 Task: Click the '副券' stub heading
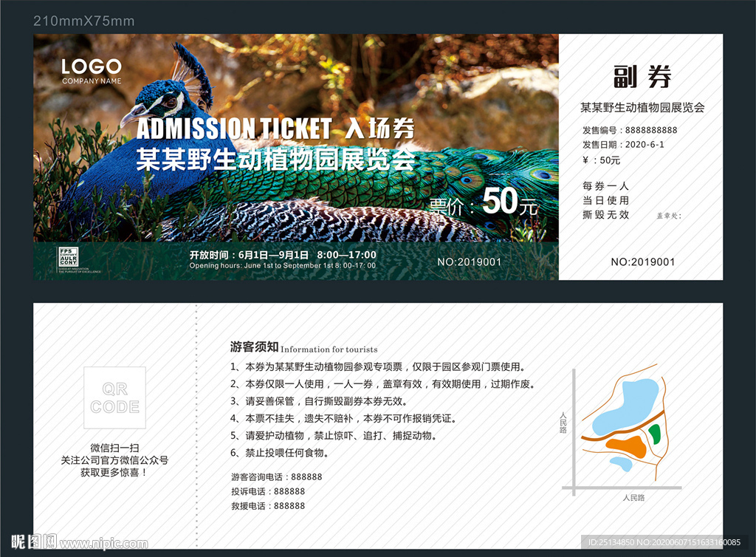pos(642,77)
